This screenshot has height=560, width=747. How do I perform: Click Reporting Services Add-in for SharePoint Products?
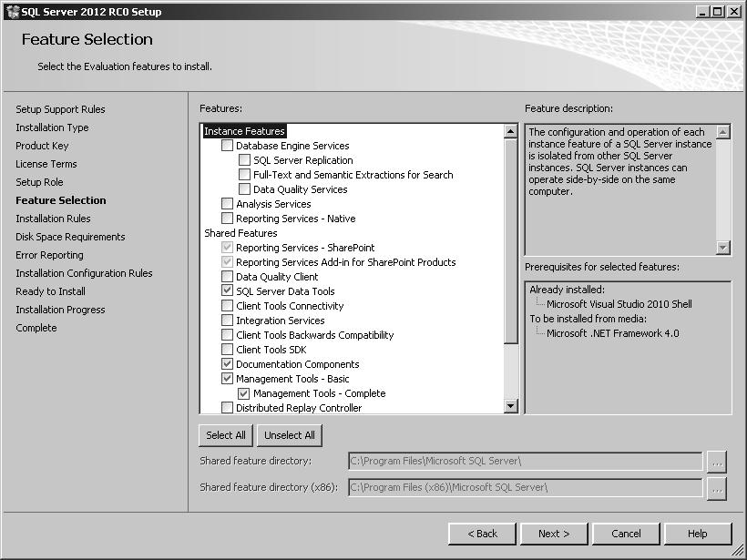tap(346, 262)
